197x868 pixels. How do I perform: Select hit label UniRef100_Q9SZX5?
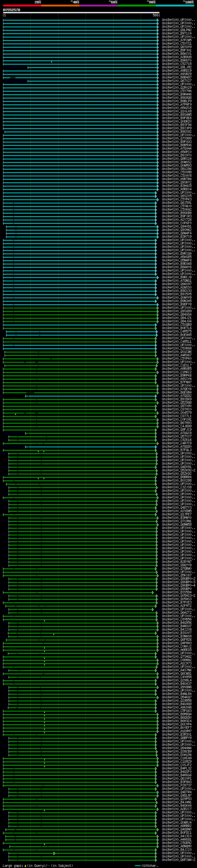pyautogui.click(x=177, y=196)
